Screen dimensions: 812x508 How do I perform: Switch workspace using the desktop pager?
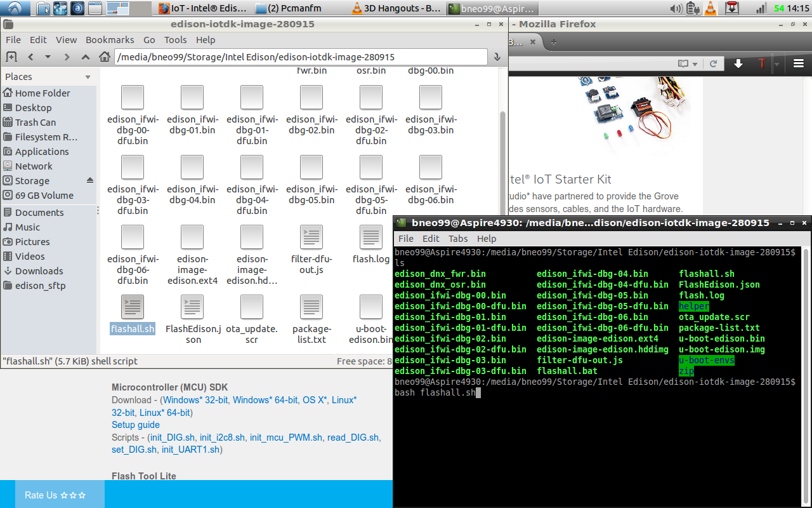click(x=128, y=8)
